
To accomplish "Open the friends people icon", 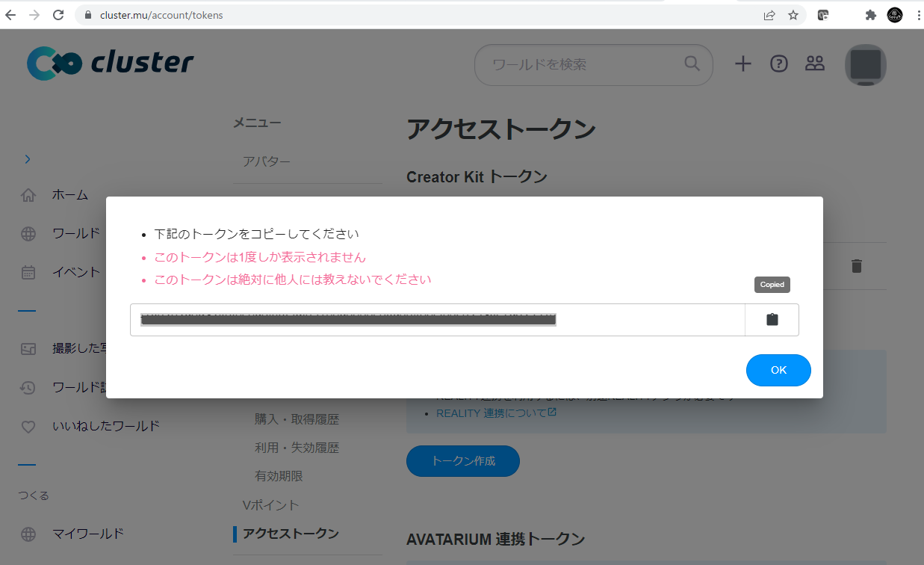I will [814, 64].
